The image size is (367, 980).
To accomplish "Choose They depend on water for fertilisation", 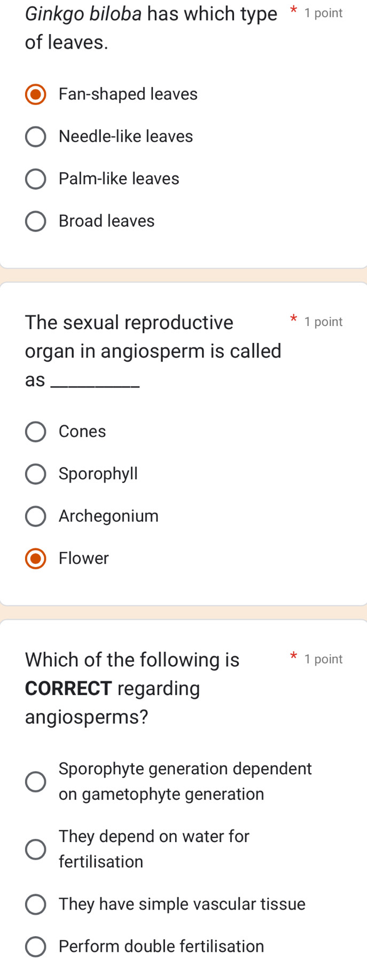I will tap(36, 849).
